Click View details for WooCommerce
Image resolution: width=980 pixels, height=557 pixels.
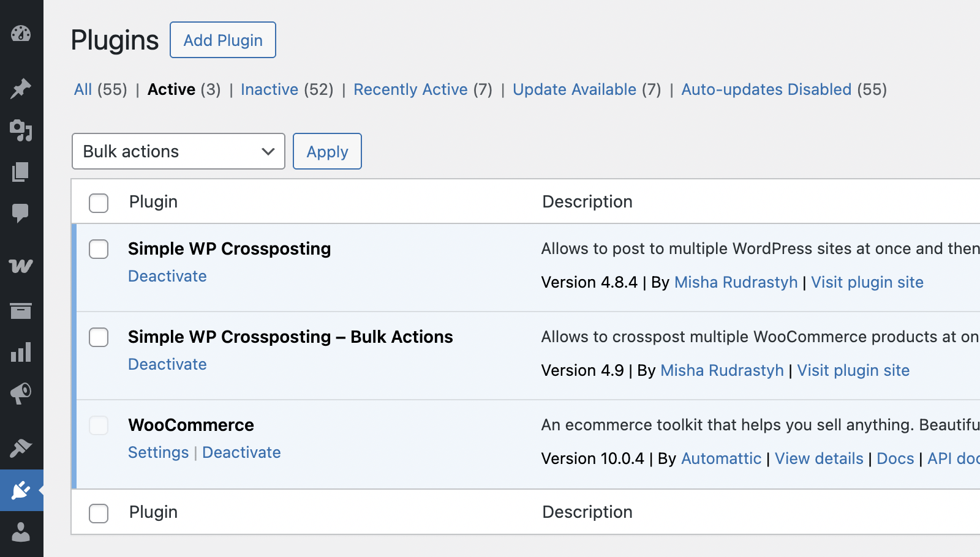tap(819, 458)
